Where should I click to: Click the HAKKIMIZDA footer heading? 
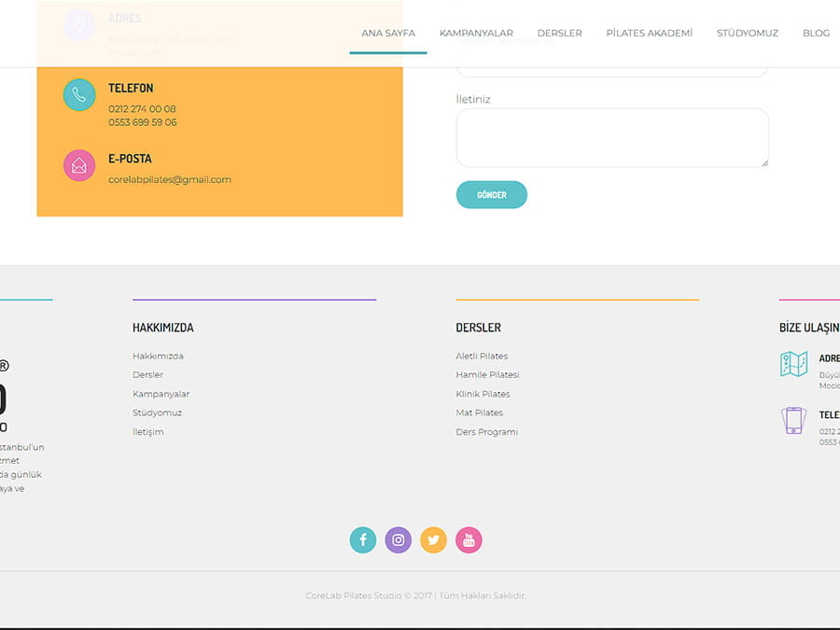(163, 328)
